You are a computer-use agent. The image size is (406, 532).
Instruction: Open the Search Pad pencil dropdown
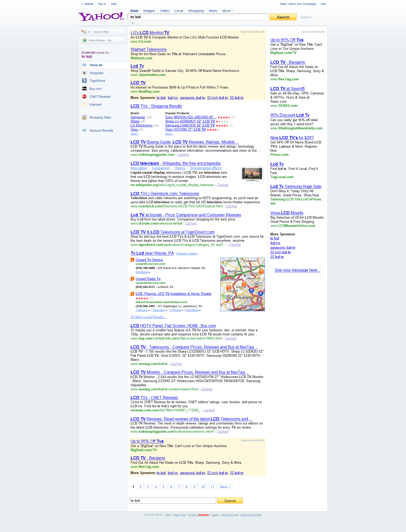click(86, 32)
